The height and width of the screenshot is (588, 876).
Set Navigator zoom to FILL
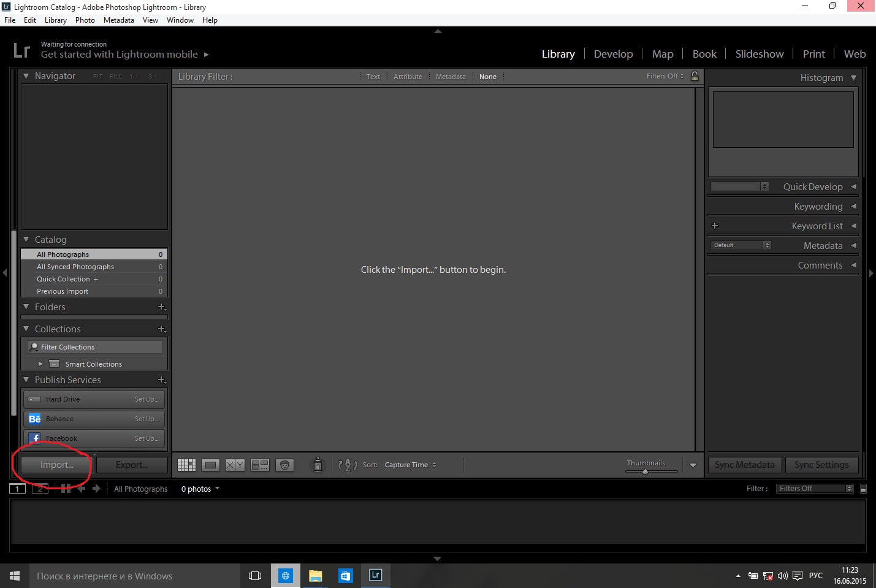point(116,77)
